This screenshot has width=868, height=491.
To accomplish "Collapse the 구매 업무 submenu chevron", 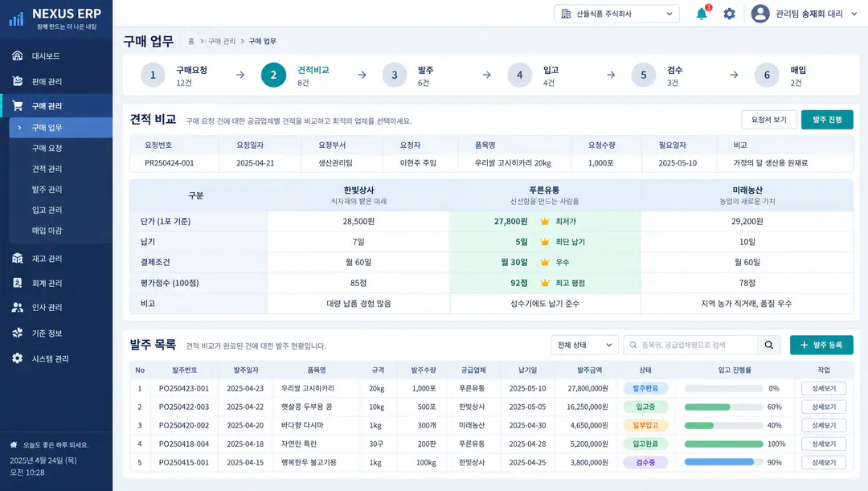I will 19,128.
